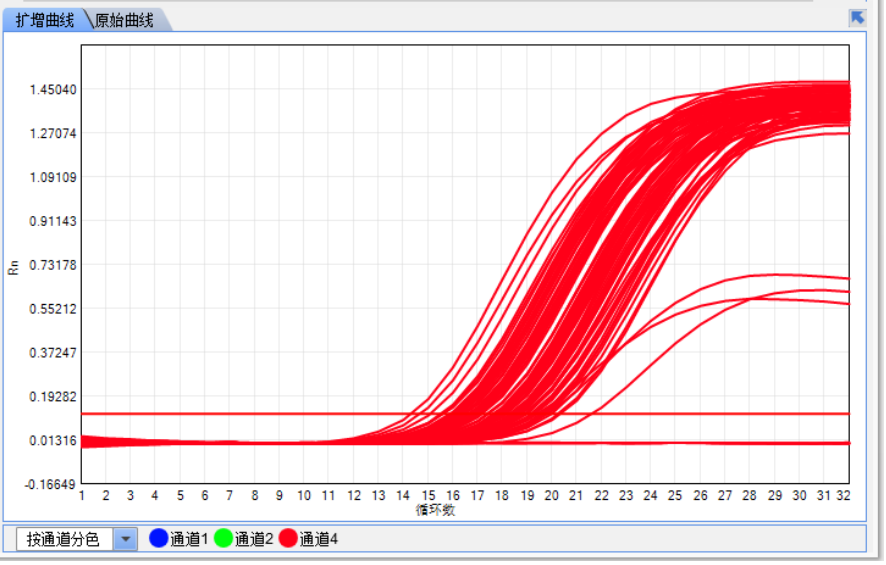The image size is (886, 565).
Task: Select the 按通道分色 combo box field
Action: [x=77, y=540]
